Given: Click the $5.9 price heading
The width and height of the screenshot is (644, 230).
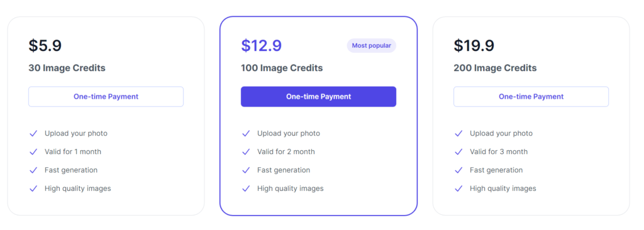Looking at the screenshot, I should pyautogui.click(x=45, y=46).
